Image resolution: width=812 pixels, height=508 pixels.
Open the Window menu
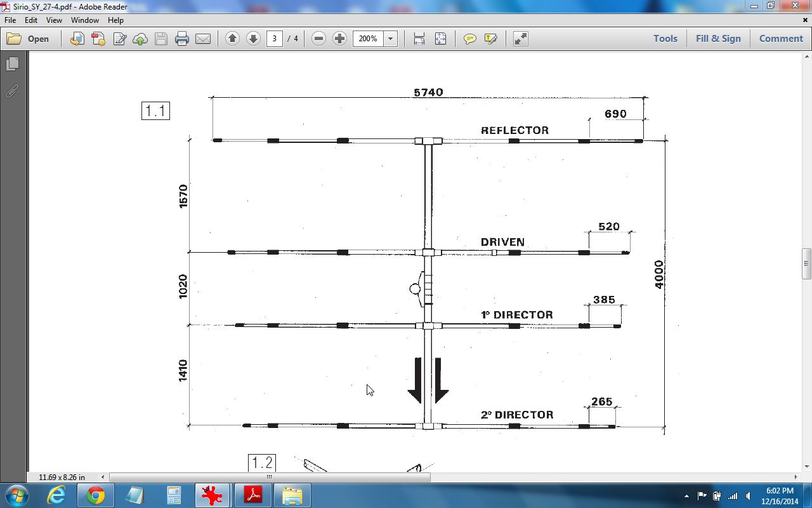click(84, 20)
